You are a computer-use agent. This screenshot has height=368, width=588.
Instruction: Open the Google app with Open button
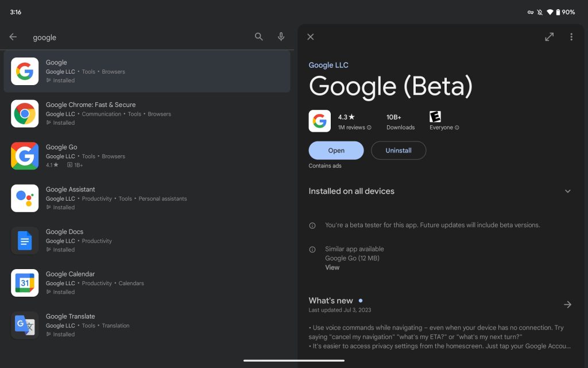point(336,151)
